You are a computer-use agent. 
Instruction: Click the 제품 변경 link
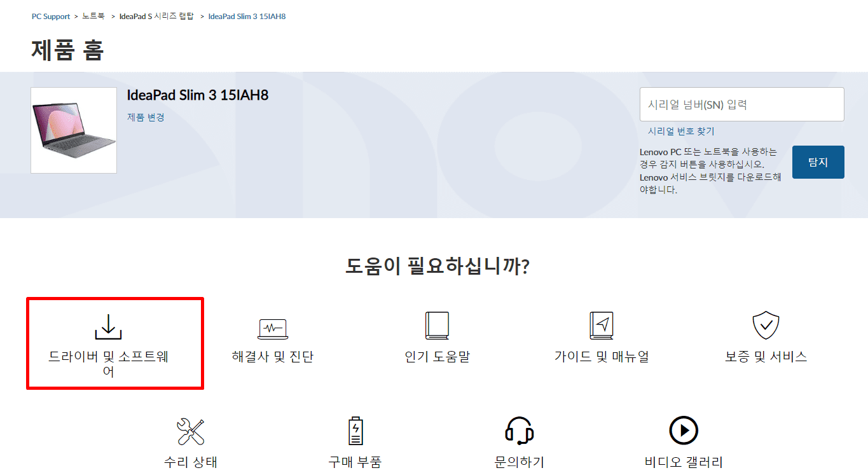[146, 117]
